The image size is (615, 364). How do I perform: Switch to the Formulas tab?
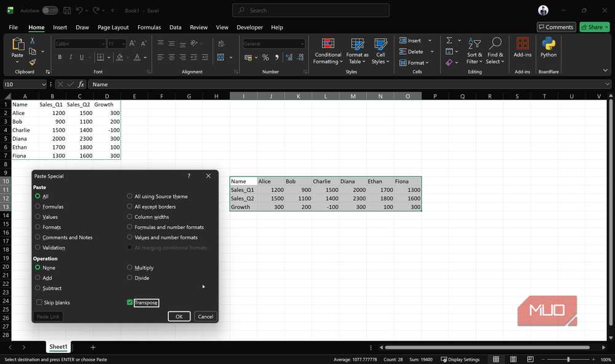(149, 27)
